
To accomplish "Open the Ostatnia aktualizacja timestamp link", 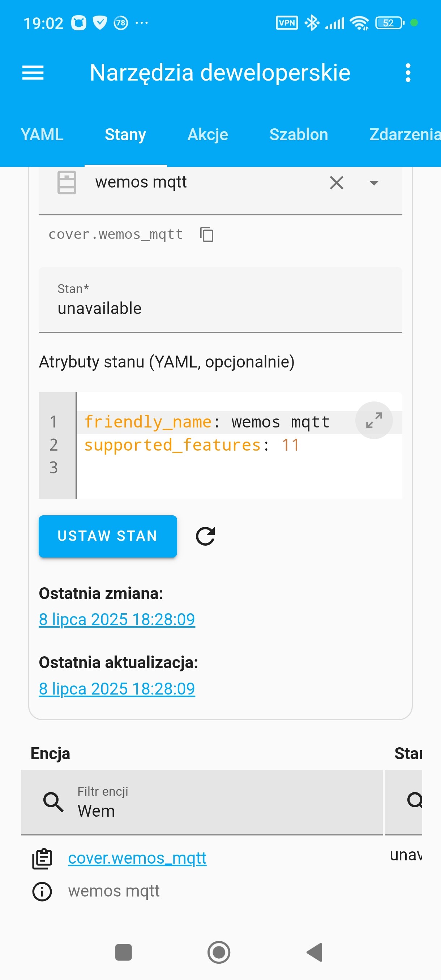I will coord(117,689).
